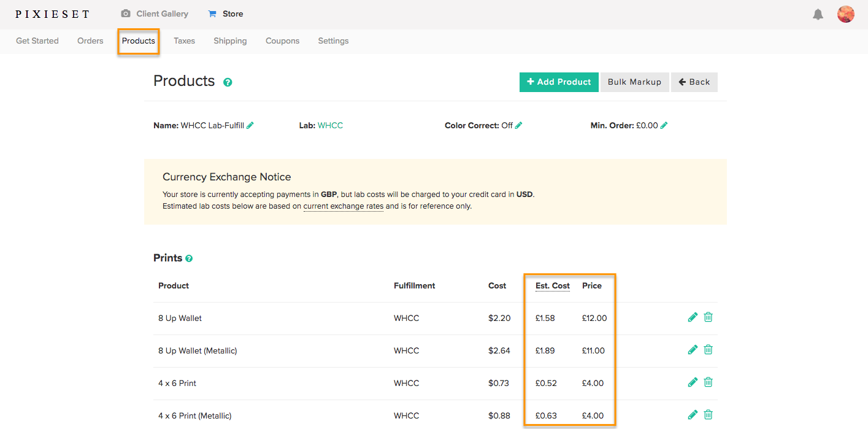Click the 8 Up Wallet product name
Screen dimensions: 868x429
(x=180, y=319)
